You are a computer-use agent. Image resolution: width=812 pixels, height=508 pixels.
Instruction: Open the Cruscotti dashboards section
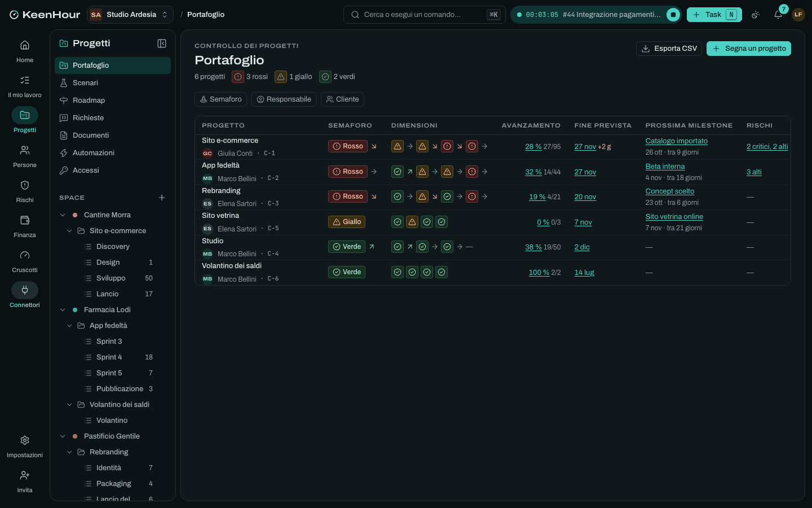[25, 261]
